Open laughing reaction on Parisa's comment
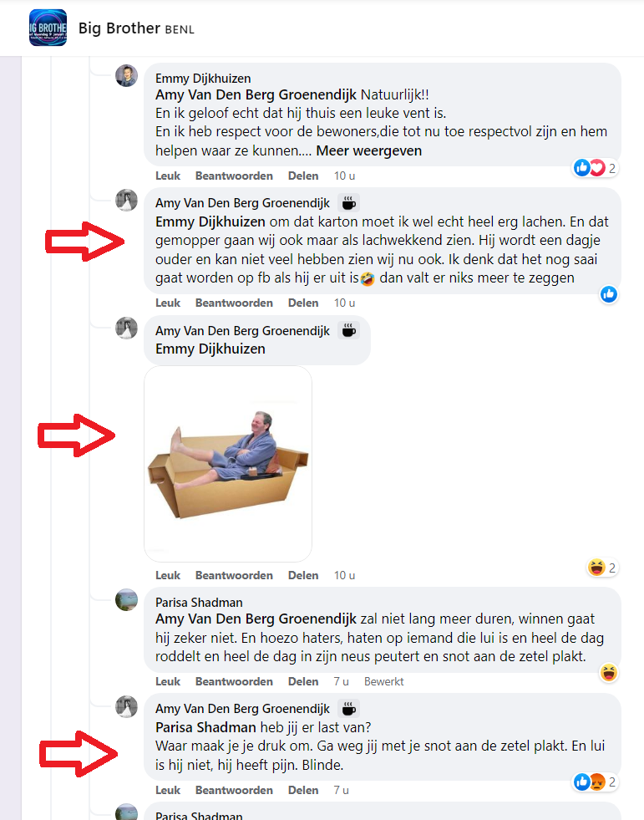644x820 pixels. click(608, 673)
